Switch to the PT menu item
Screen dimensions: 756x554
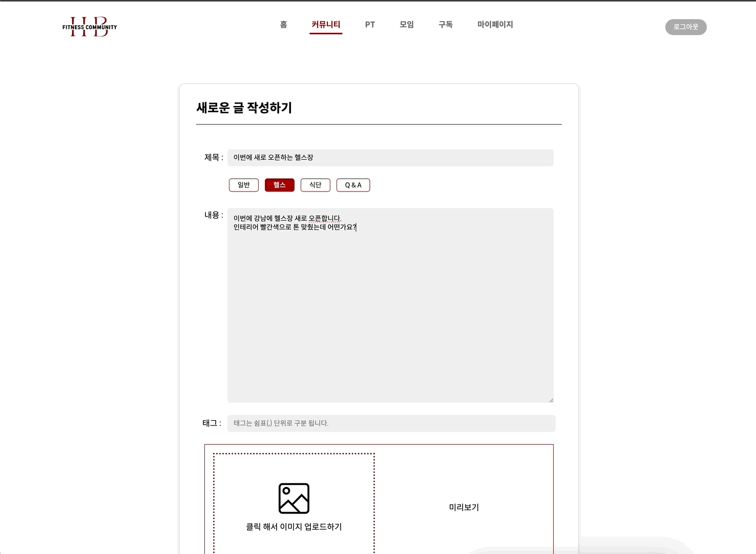pyautogui.click(x=370, y=25)
